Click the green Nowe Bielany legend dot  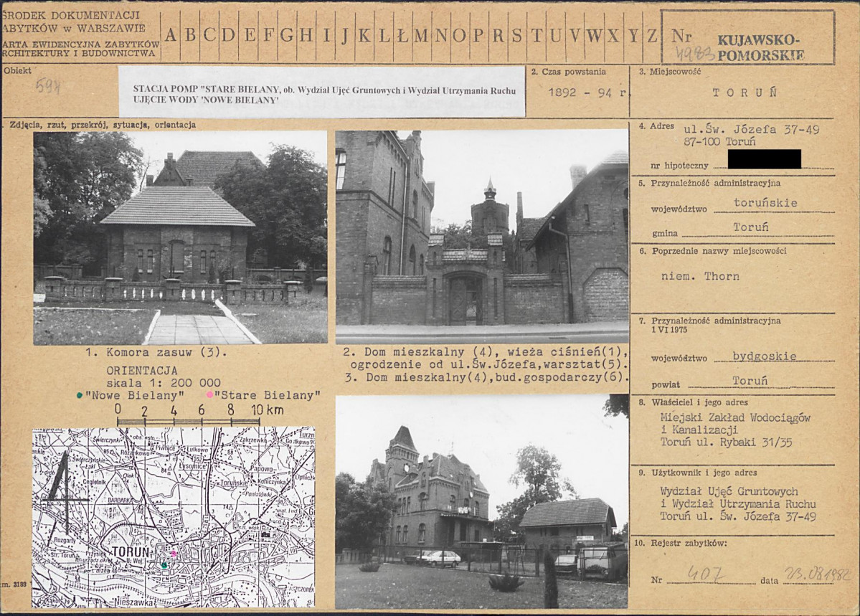pos(80,396)
